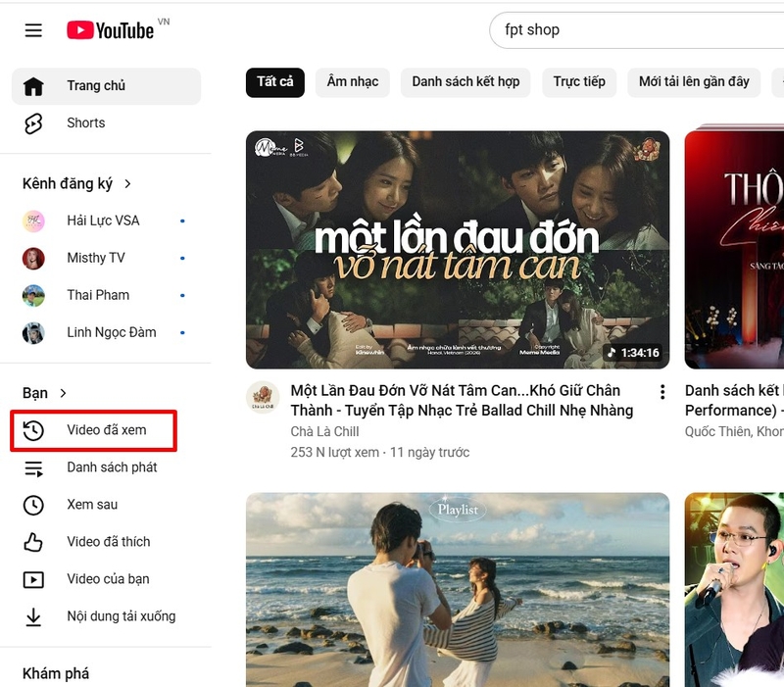This screenshot has width=784, height=687.
Task: Click the Chà Là Chill channel avatar
Action: click(x=263, y=397)
